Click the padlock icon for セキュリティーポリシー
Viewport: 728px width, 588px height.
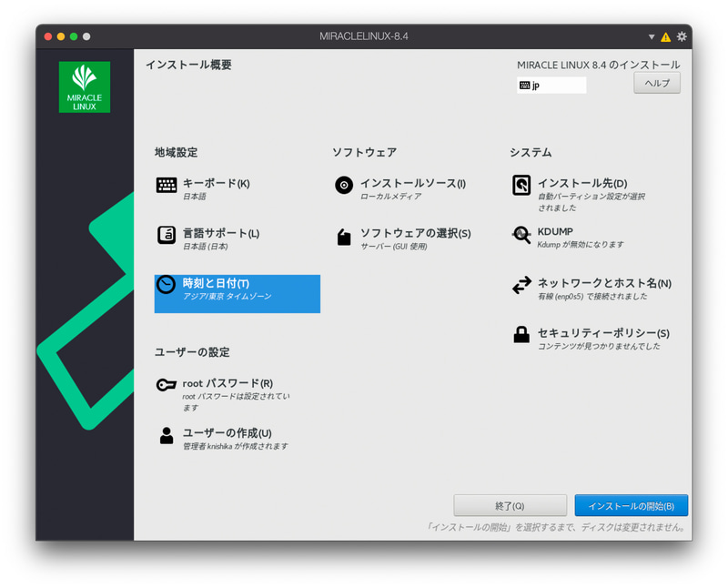click(521, 334)
